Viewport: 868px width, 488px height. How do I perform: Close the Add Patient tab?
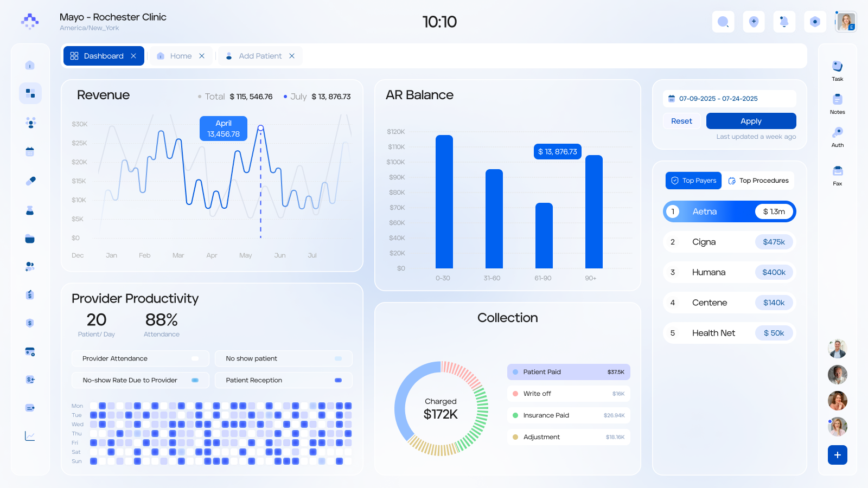(292, 56)
